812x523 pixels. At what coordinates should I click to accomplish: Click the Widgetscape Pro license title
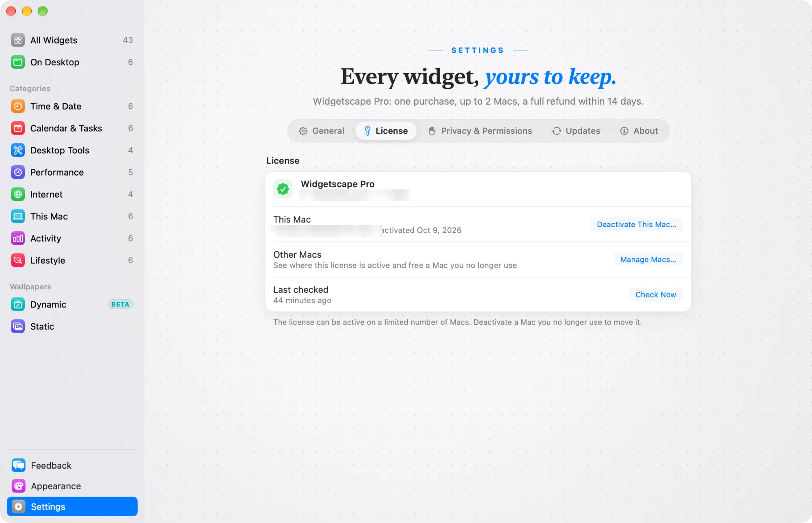pyautogui.click(x=337, y=184)
